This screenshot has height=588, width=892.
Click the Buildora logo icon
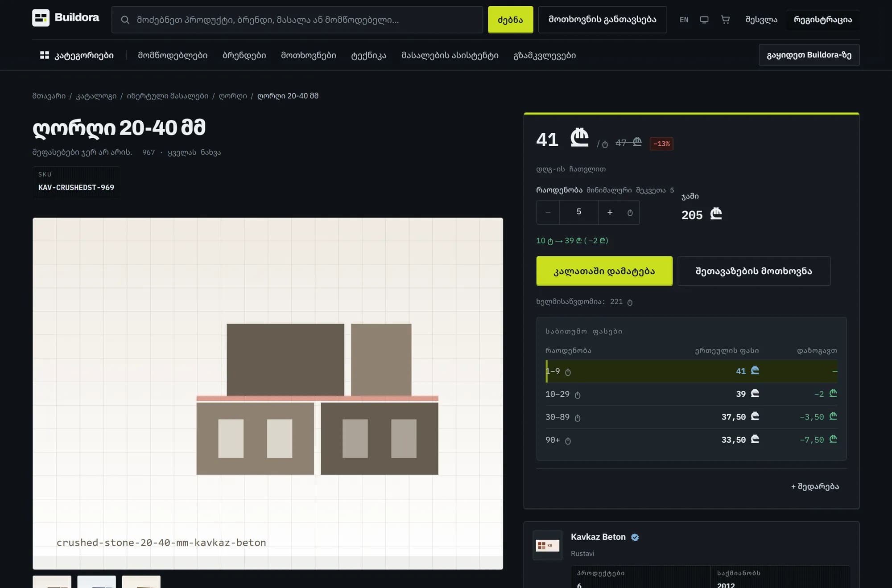[x=41, y=18]
